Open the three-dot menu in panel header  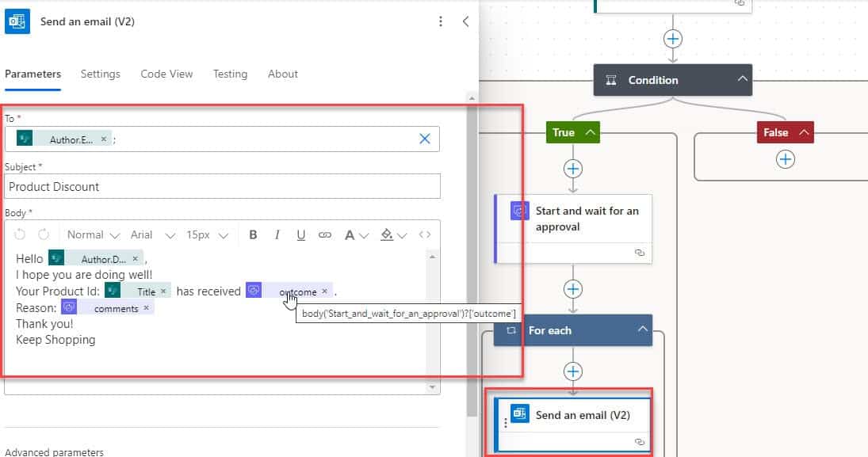tap(441, 21)
